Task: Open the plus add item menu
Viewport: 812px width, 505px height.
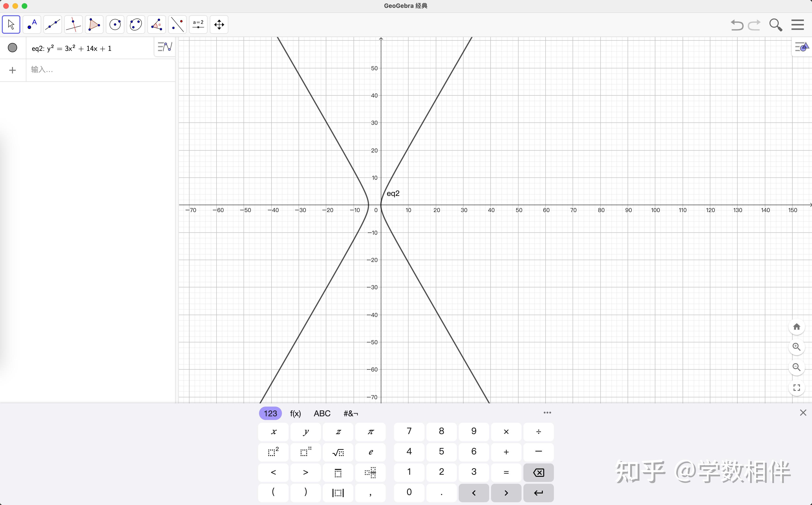Action: click(x=12, y=70)
